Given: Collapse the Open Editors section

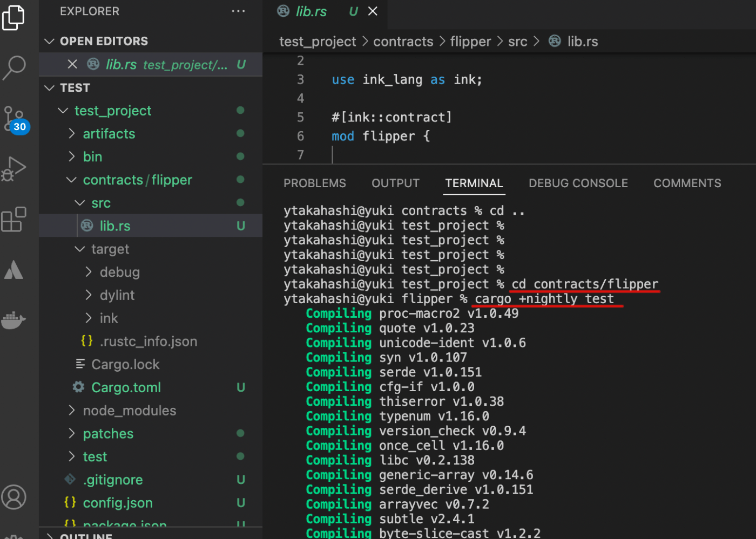Looking at the screenshot, I should click(50, 42).
